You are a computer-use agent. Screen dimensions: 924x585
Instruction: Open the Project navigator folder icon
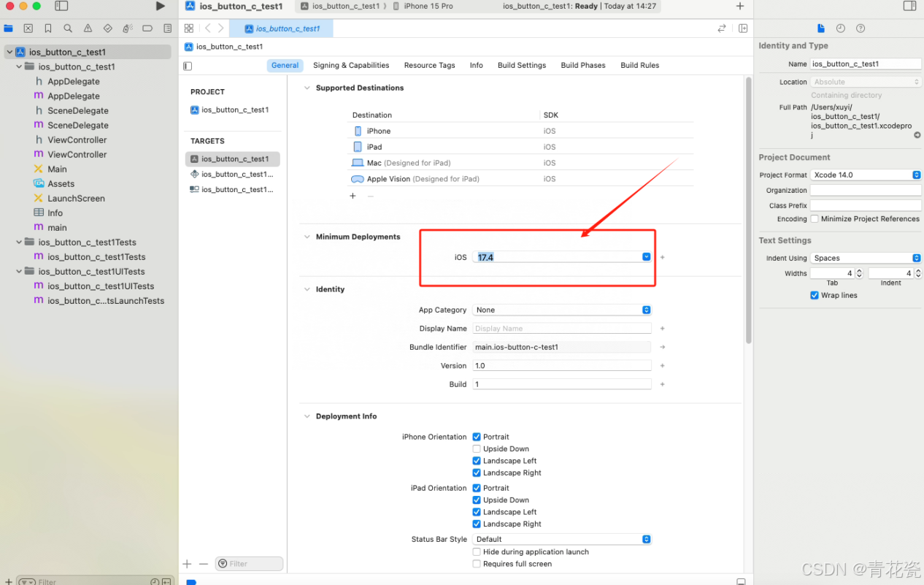[8, 28]
